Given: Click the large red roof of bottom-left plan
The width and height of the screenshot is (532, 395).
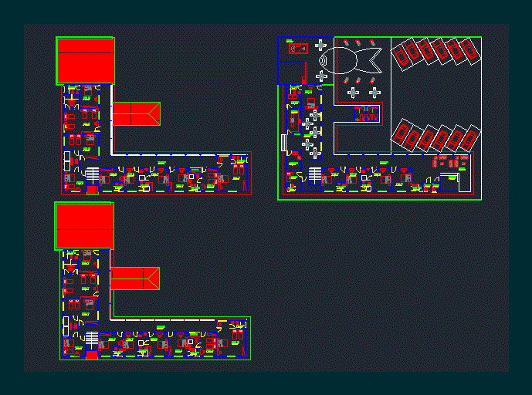Looking at the screenshot, I should (x=84, y=226).
